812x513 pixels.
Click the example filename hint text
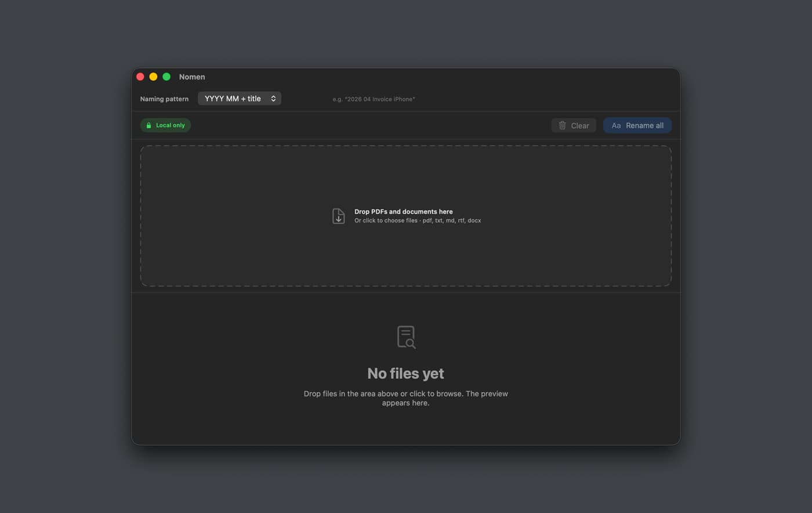[x=374, y=99]
